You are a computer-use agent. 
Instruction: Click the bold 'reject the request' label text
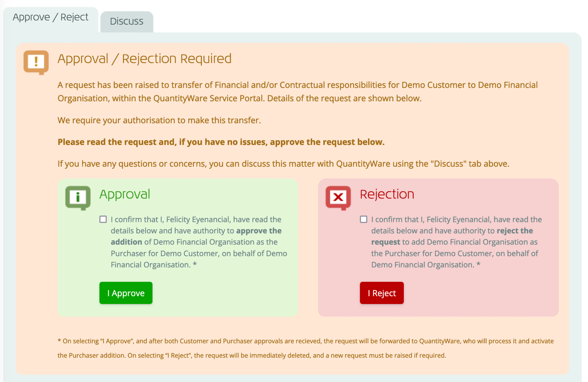pos(514,231)
